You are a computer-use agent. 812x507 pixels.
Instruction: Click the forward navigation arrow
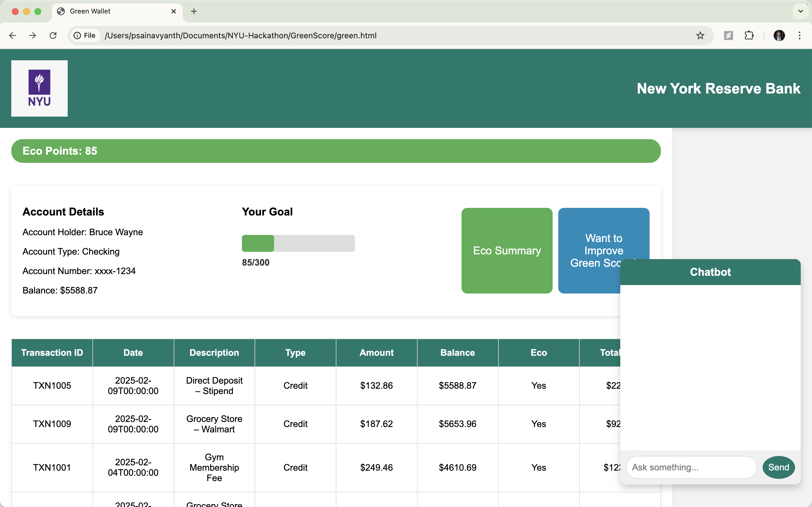32,35
